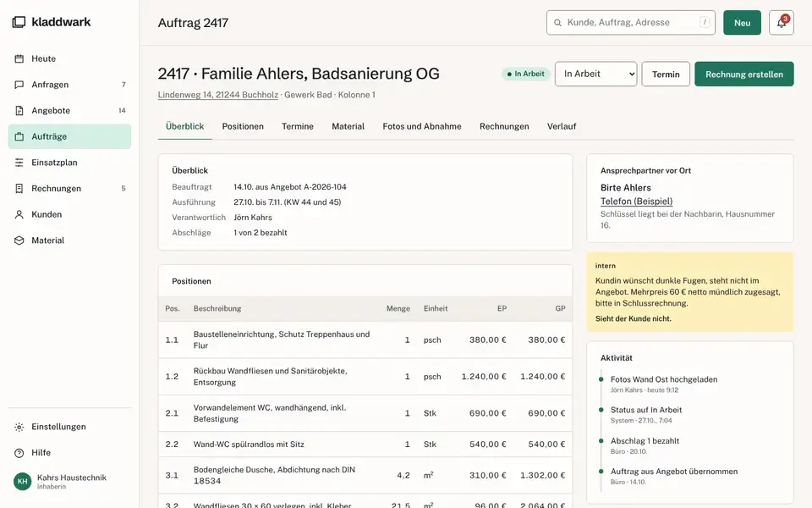Image resolution: width=812 pixels, height=508 pixels.
Task: Click position 3.1 Bodengleiche Dusche description
Action: click(x=274, y=475)
